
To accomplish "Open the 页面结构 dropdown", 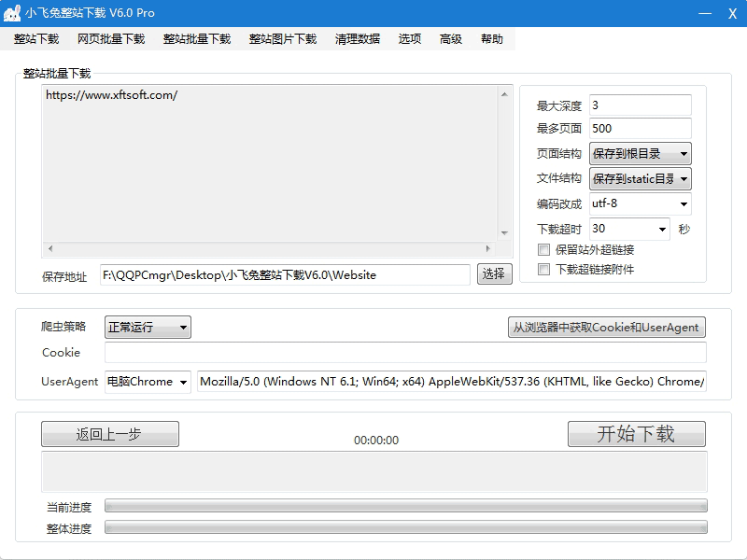I will [640, 154].
